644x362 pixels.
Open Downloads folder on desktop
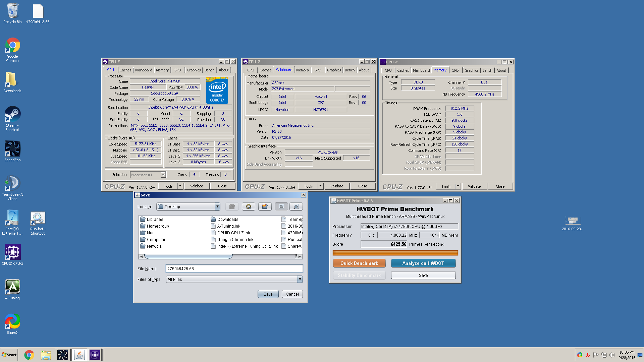(x=12, y=82)
